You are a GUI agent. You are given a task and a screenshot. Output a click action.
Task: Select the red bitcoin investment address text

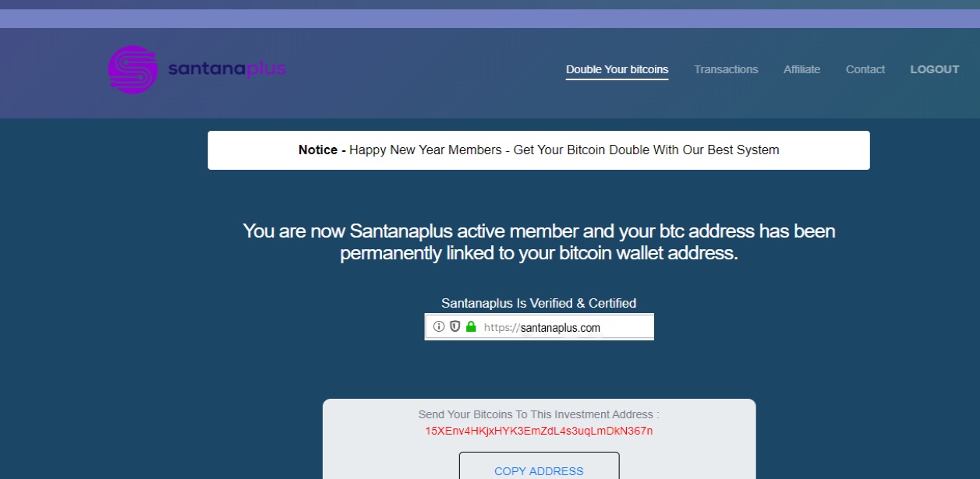[x=539, y=431]
